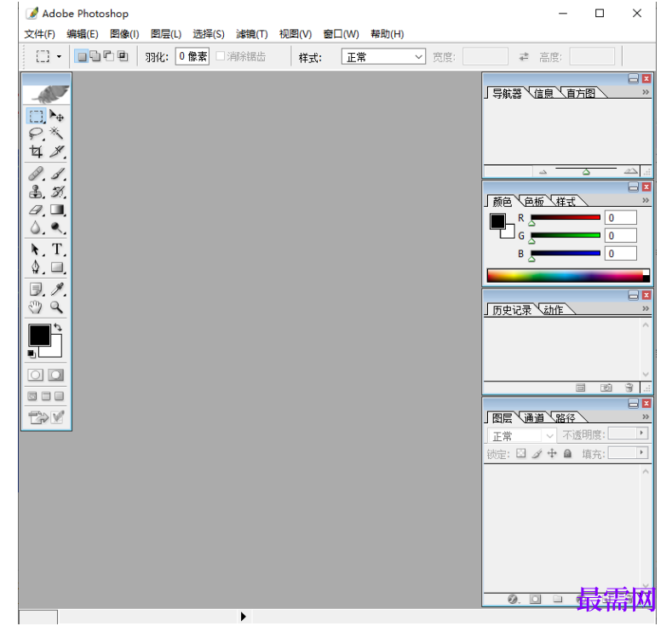Select the Move tool
This screenshot has height=626, width=672.
pyautogui.click(x=56, y=116)
